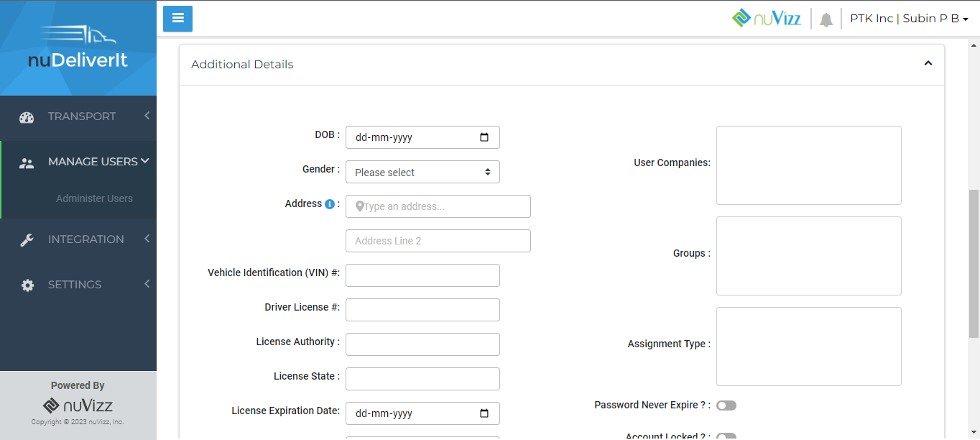Open License Expiration Date calendar icon
Screen dimensions: 980x440
coord(484,413)
